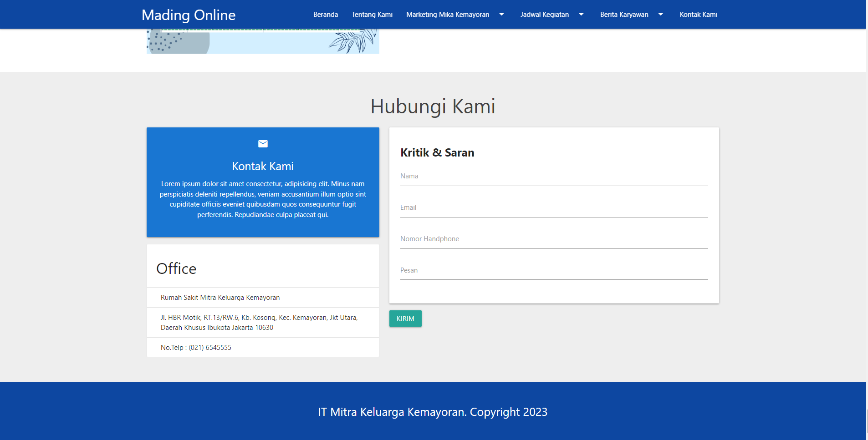Click the leaf banner image at top
This screenshot has height=440, width=868.
(x=263, y=41)
